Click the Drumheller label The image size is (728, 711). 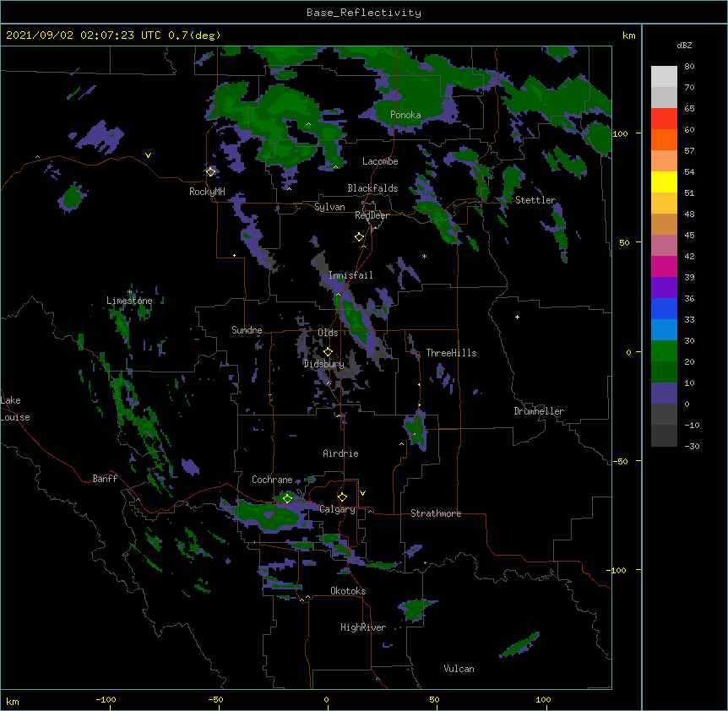point(539,411)
